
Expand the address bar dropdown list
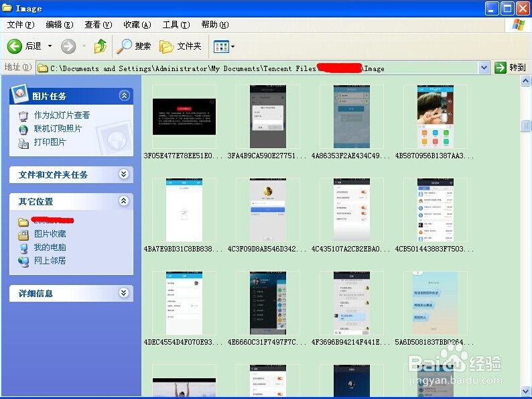click(x=484, y=68)
